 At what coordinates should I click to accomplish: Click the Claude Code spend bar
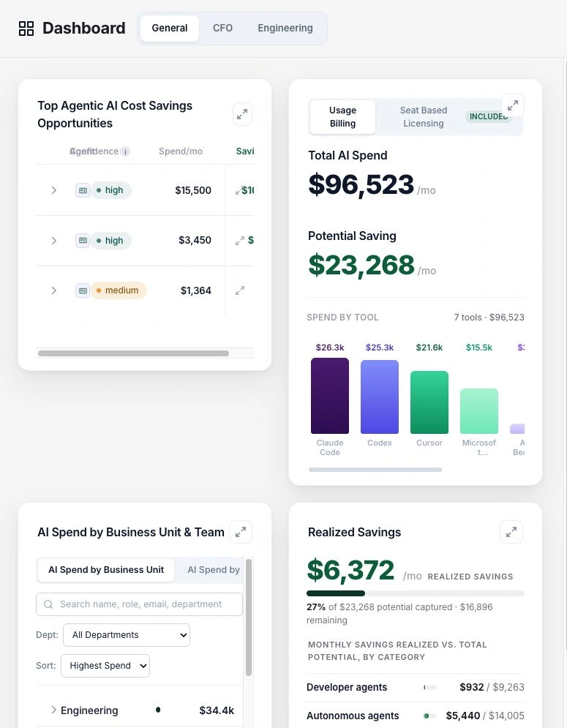(x=330, y=396)
